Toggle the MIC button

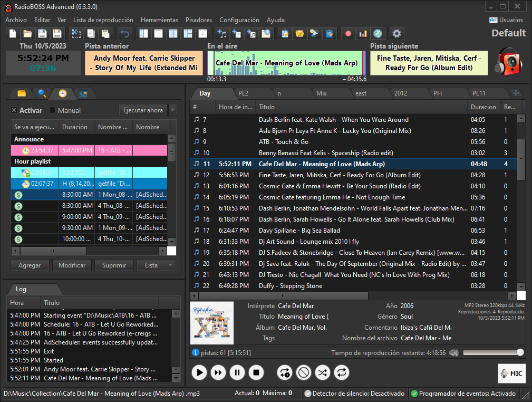click(511, 374)
